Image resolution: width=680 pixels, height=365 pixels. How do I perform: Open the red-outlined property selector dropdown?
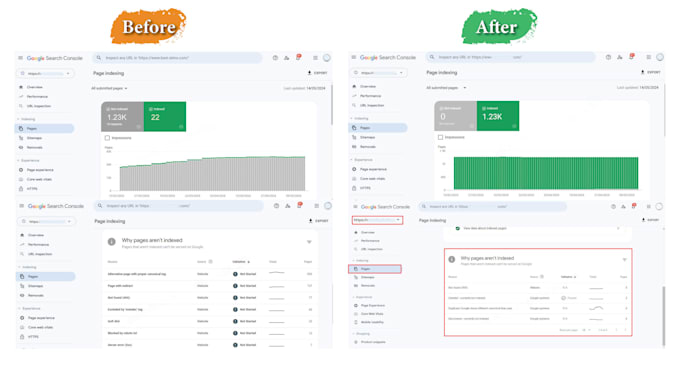tap(377, 220)
